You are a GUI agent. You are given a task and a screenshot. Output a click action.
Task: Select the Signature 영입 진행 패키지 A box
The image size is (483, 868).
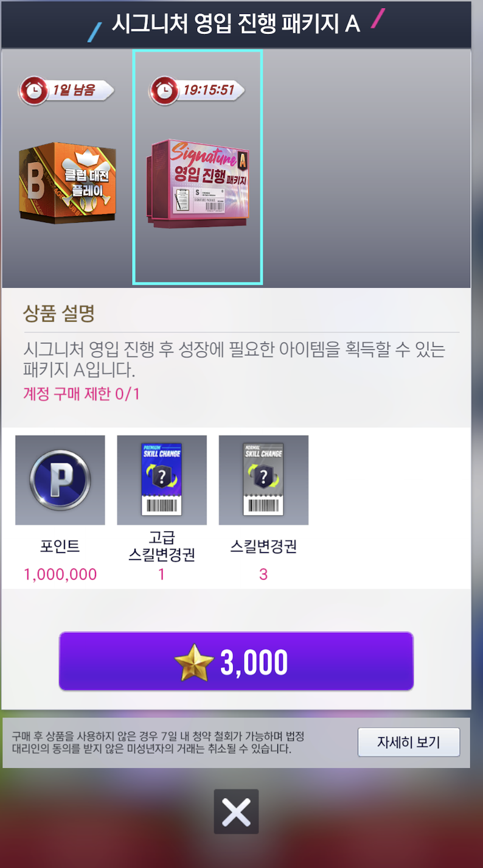point(198,183)
